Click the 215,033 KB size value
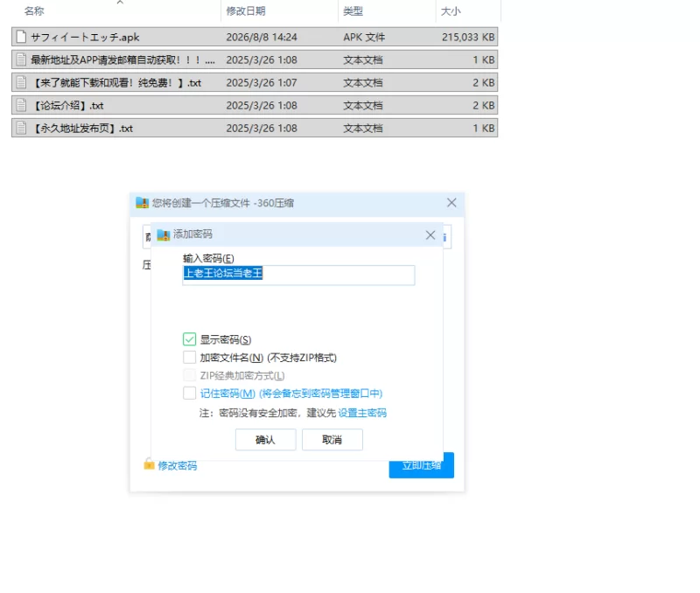 pos(468,37)
